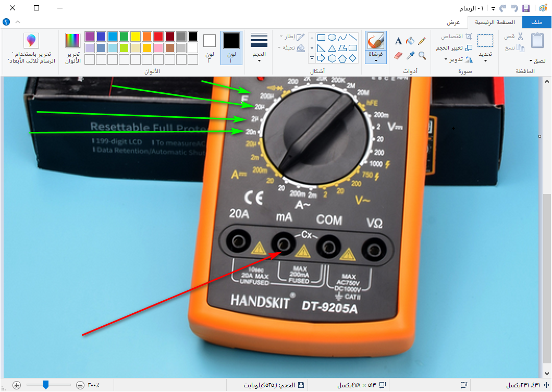Open the Brushes dropdown arrow

coord(376,60)
